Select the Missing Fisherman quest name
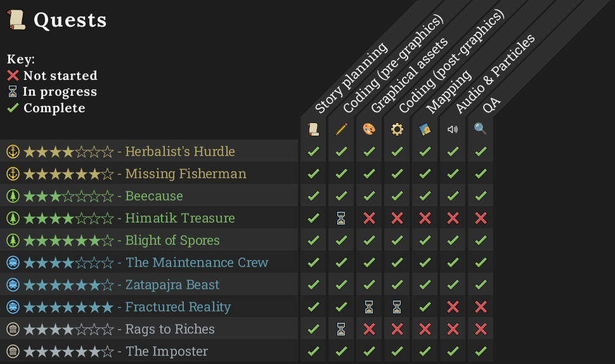The image size is (615, 364). [x=185, y=174]
